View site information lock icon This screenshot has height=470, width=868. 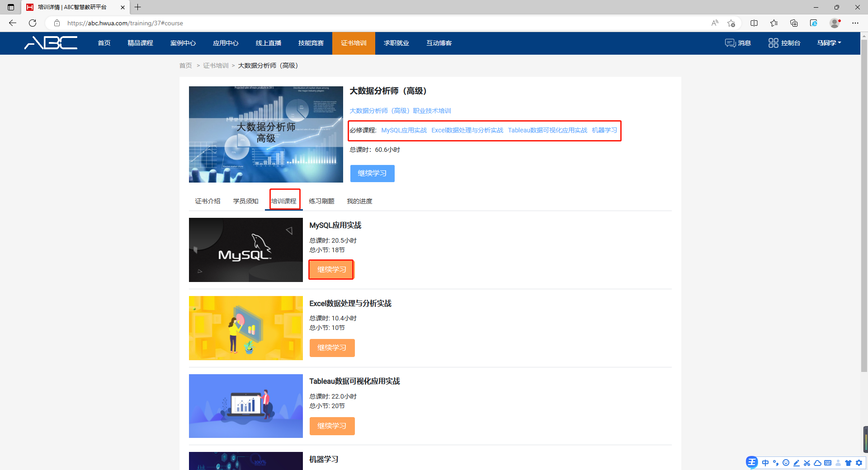[57, 23]
